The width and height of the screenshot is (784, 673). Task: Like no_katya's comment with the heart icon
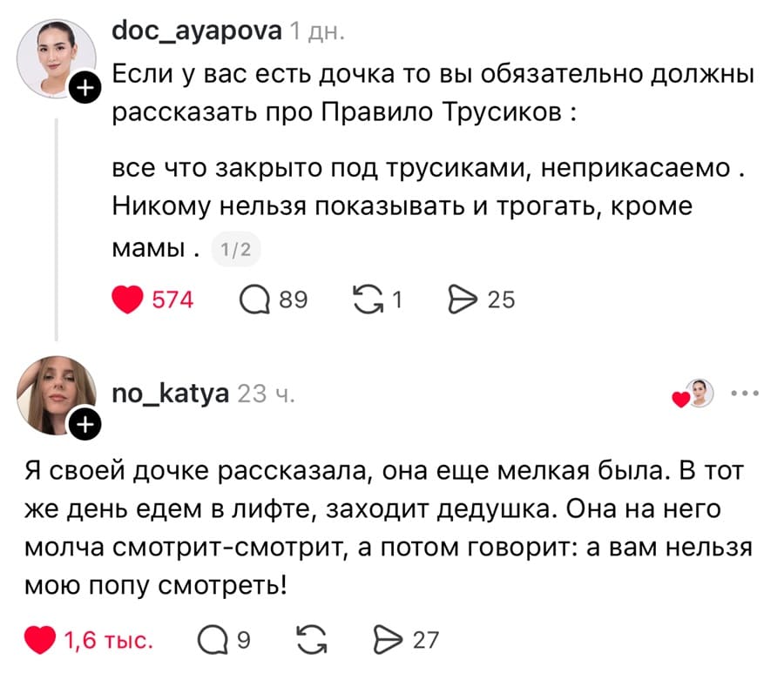point(39,639)
